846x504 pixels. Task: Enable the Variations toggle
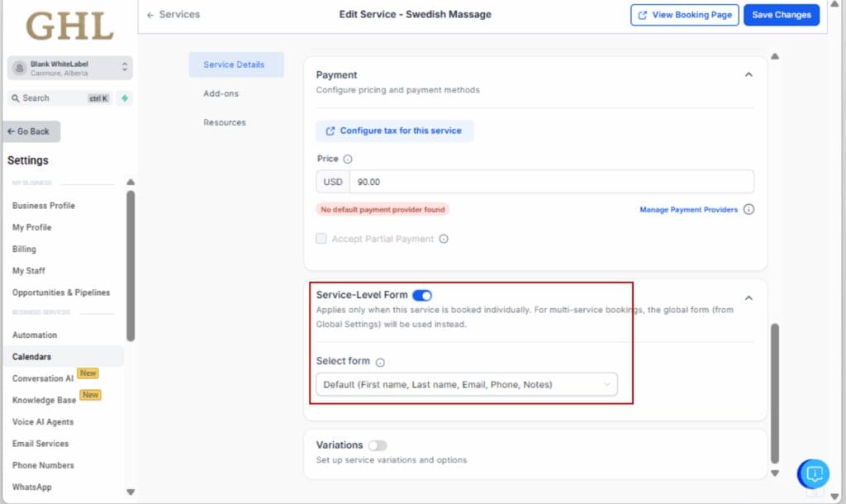pos(378,445)
